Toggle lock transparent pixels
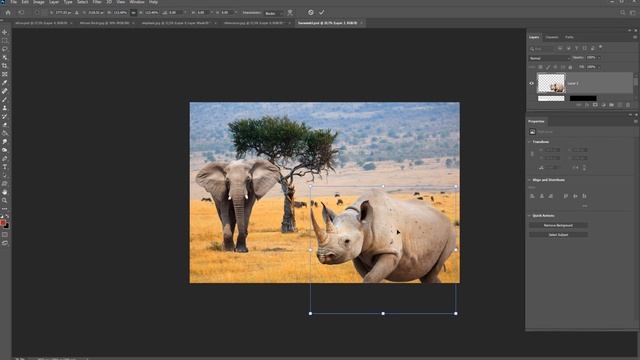Viewport: 640px width, 360px height. tap(540, 67)
